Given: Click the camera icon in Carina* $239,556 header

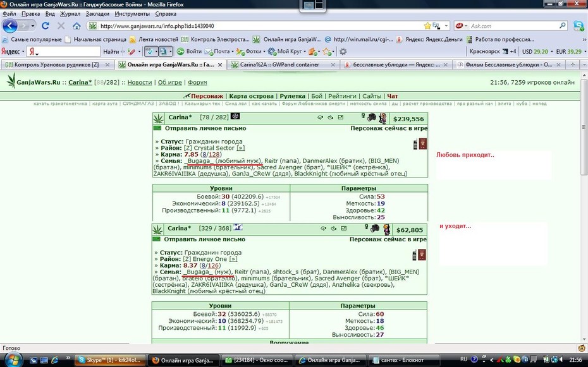Looking at the screenshot, I should click(x=371, y=117).
